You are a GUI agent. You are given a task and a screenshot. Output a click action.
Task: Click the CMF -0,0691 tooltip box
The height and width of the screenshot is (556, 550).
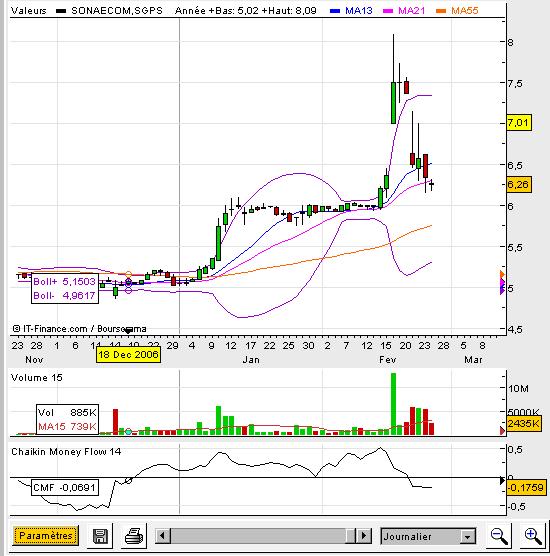(x=65, y=488)
